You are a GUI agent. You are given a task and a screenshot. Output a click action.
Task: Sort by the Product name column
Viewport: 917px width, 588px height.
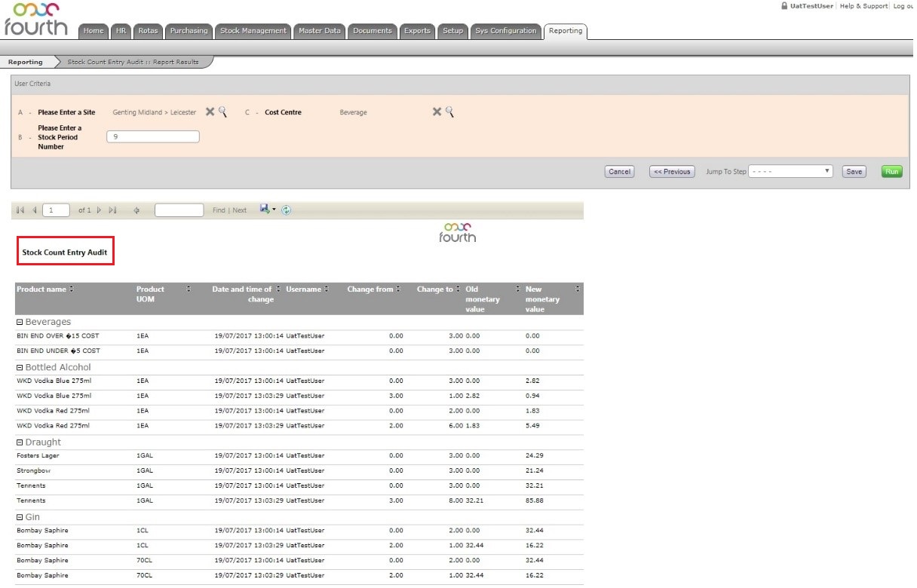(72, 289)
